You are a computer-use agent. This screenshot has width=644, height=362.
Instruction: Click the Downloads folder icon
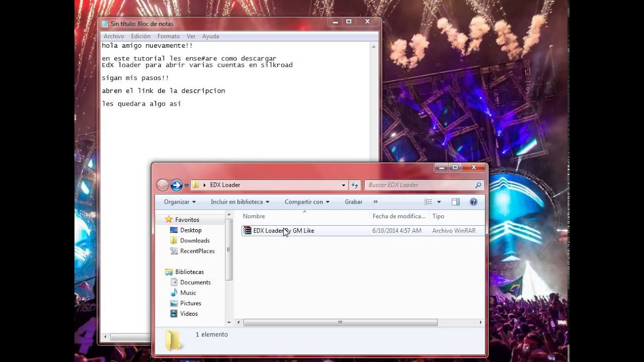(x=174, y=240)
